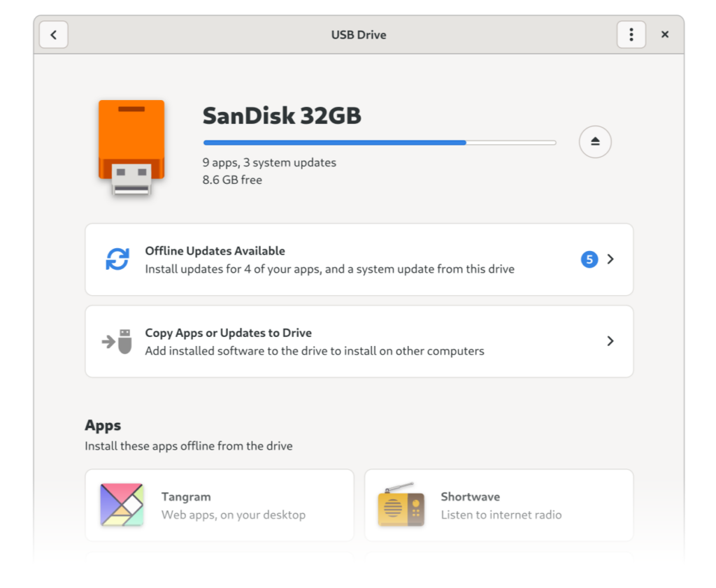The height and width of the screenshot is (588, 716).
Task: Open the three-dot menu in header
Action: (x=631, y=35)
